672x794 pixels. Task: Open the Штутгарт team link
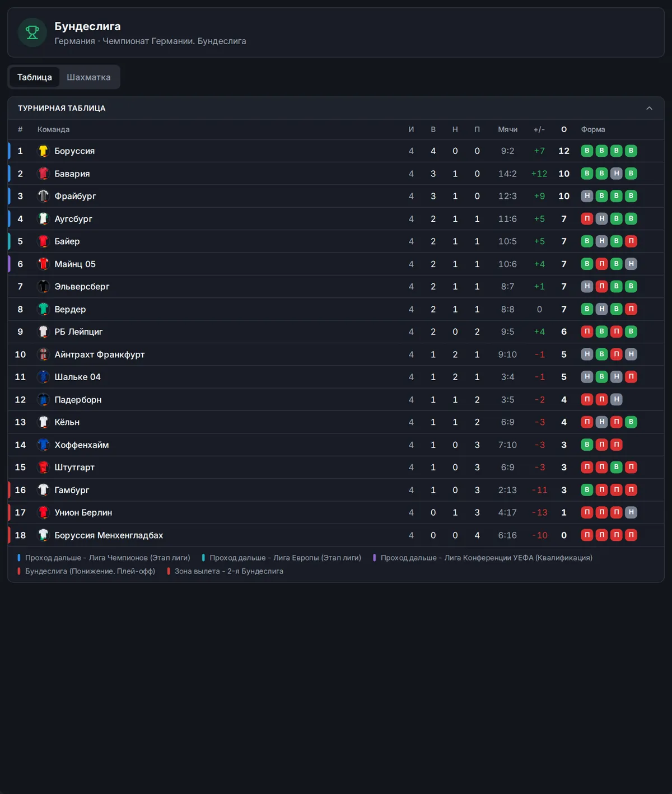(x=74, y=467)
